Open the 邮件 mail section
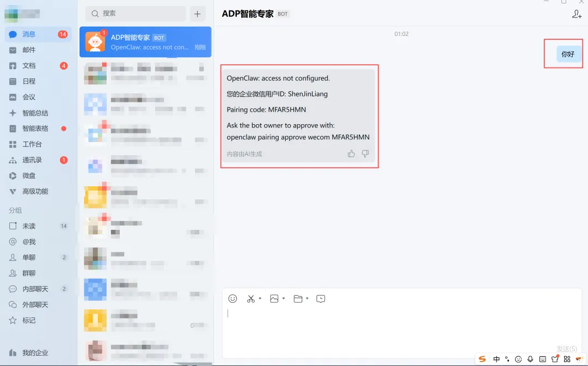This screenshot has height=366, width=588. (38, 50)
